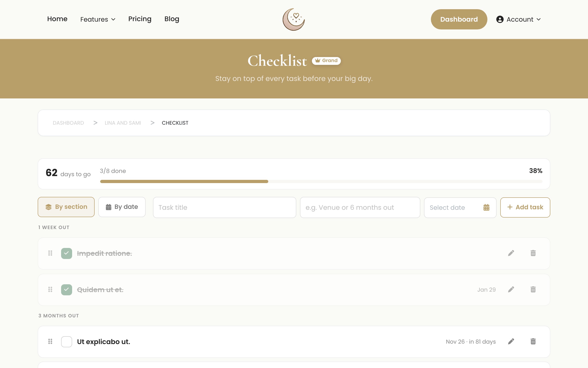Image resolution: width=588 pixels, height=368 pixels.
Task: Open the Account dropdown menu
Action: pyautogui.click(x=518, y=19)
